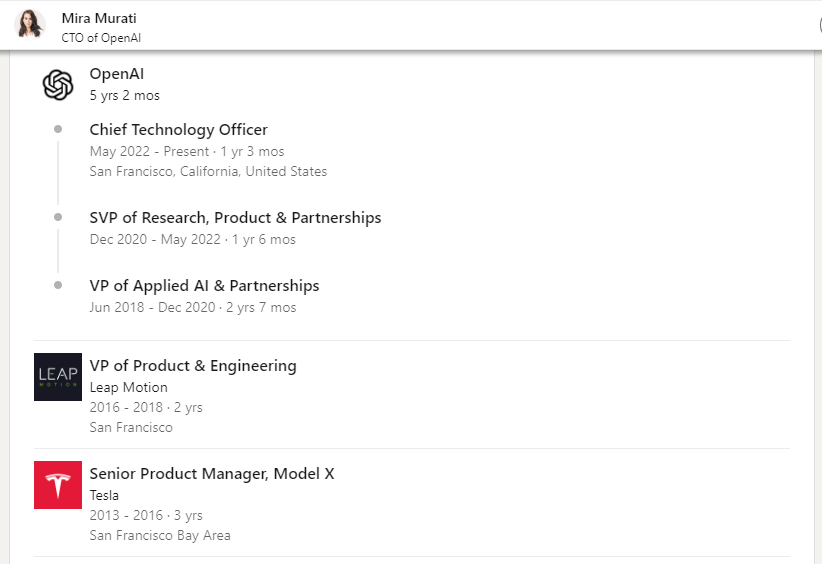Click the red Tesla logo

tap(58, 485)
